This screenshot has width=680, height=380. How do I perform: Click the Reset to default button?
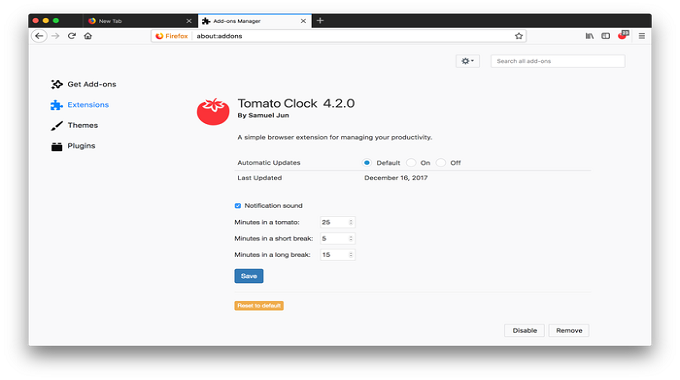(259, 306)
